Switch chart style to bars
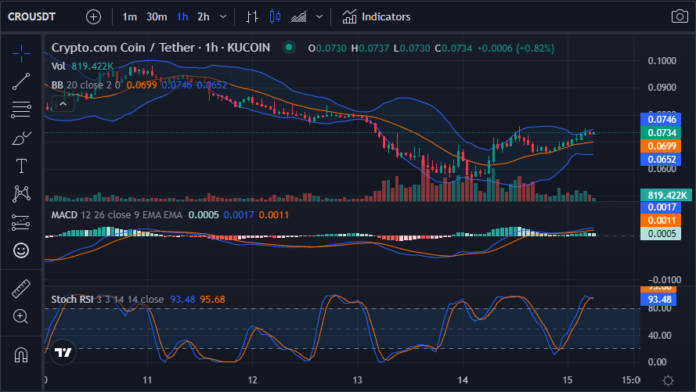Screen dimensions: 696x392 tap(252, 17)
